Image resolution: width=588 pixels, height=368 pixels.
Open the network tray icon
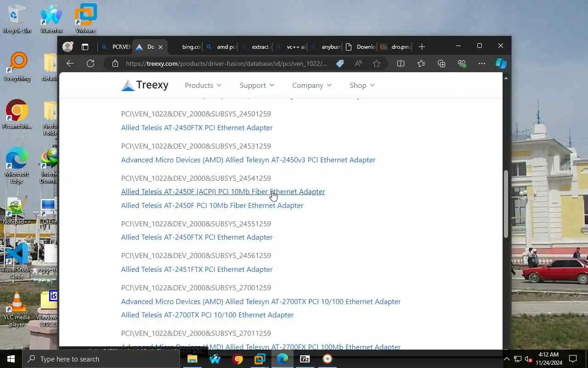pos(517,359)
